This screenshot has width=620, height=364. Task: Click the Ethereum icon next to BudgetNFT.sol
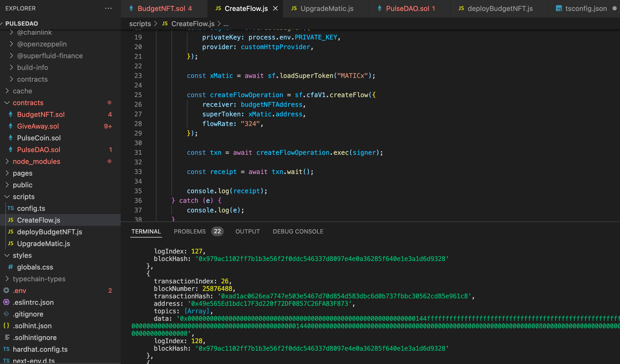tap(10, 114)
